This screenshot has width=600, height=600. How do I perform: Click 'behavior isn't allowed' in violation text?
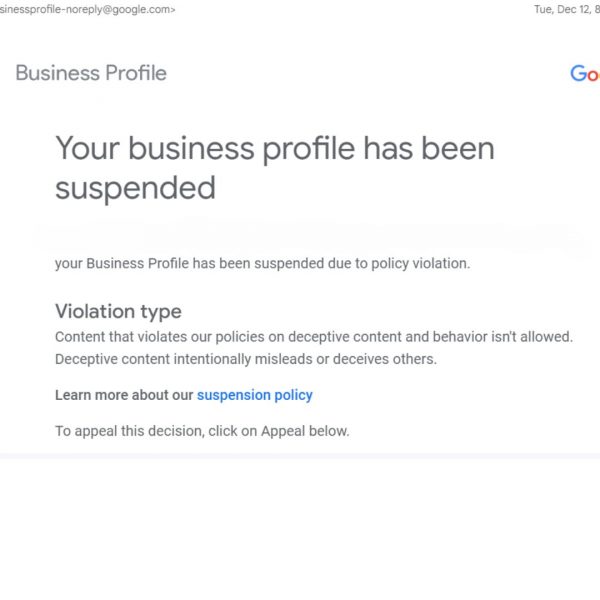(x=502, y=337)
